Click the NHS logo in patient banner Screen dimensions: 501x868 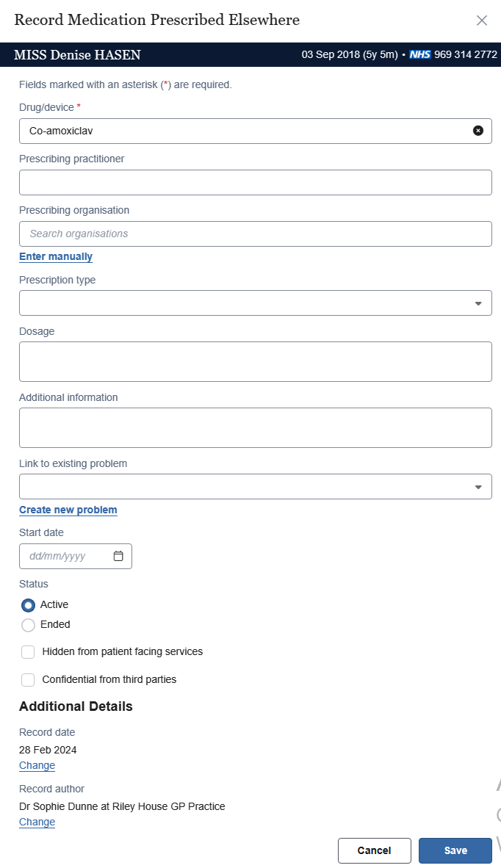(420, 55)
